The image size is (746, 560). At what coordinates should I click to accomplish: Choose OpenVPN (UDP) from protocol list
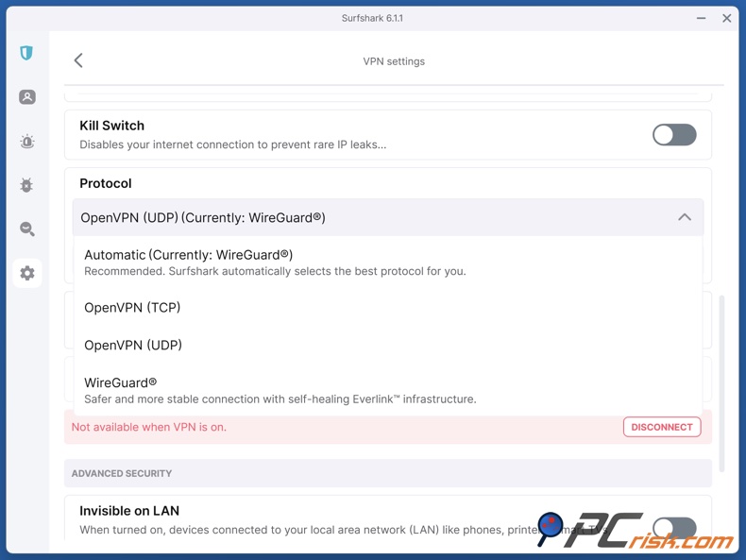[133, 346]
